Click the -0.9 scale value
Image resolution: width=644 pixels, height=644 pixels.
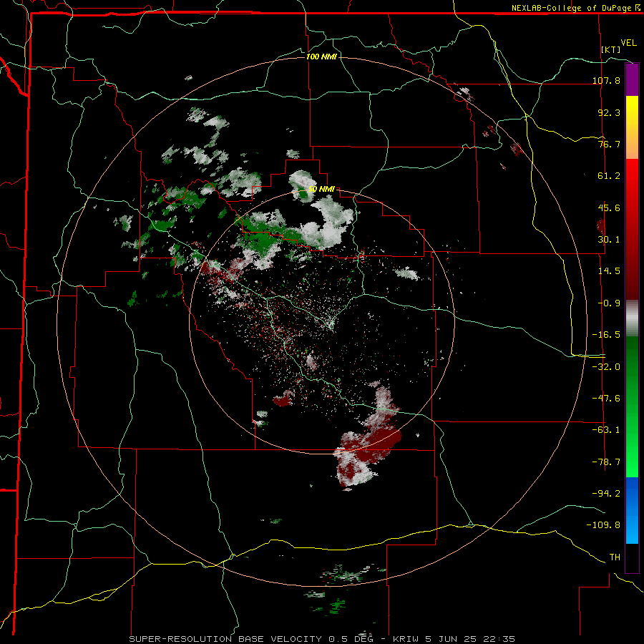(x=609, y=303)
